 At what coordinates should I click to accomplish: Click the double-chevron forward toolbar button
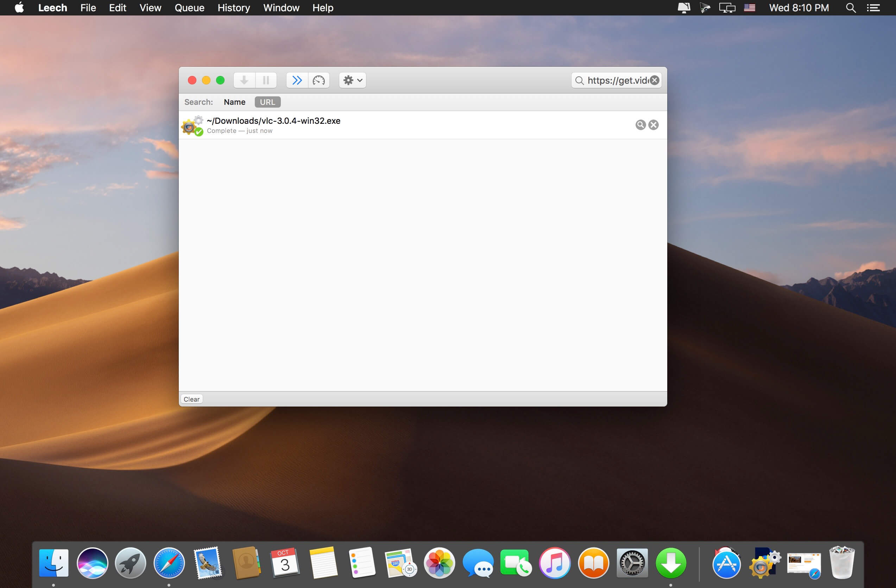(297, 80)
